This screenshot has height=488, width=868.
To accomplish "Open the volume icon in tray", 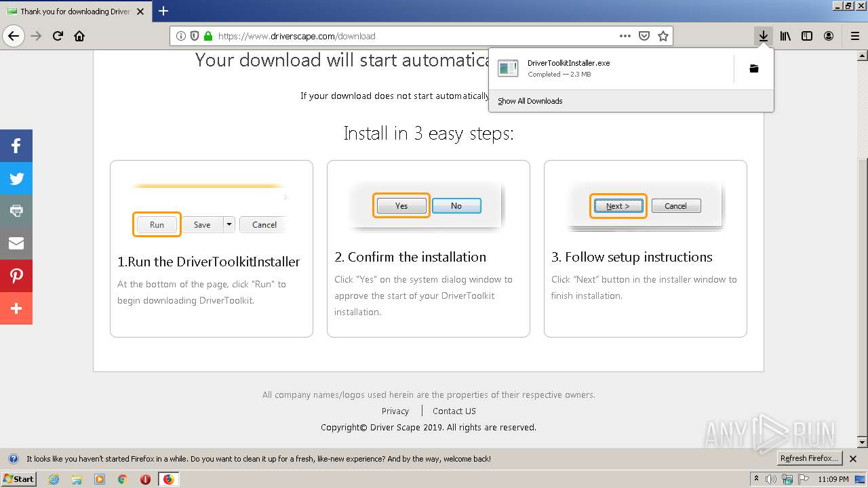I will click(771, 479).
